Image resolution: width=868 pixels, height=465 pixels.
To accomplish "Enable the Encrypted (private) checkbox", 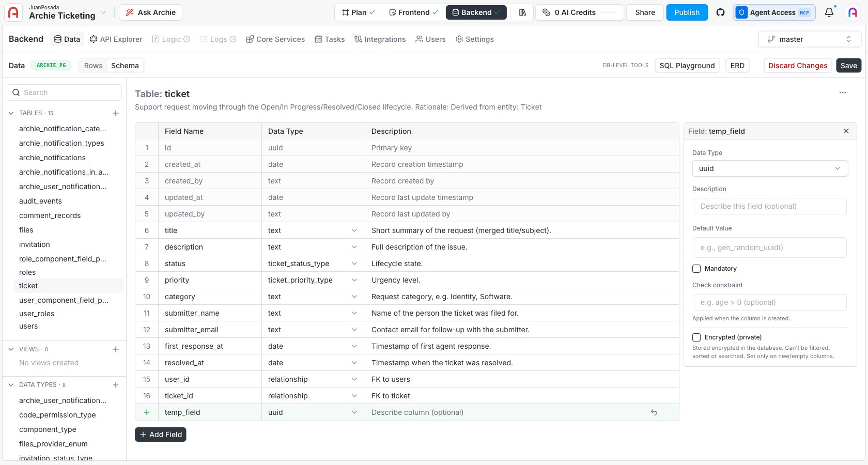I will tap(696, 337).
